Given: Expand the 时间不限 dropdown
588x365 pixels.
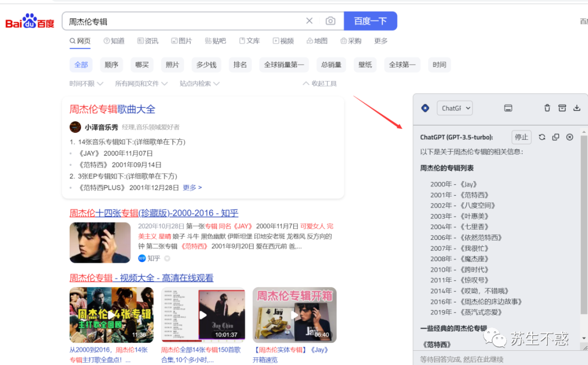Looking at the screenshot, I should (x=86, y=84).
